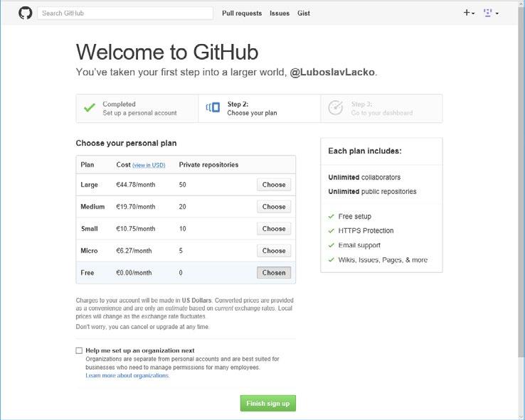Choose the Small plan
This screenshot has width=525, height=420.
click(x=274, y=229)
